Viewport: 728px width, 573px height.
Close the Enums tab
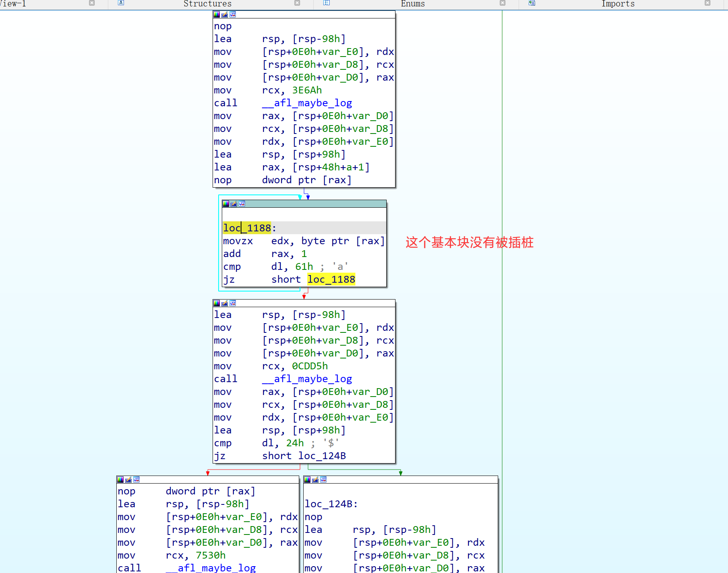503,3
